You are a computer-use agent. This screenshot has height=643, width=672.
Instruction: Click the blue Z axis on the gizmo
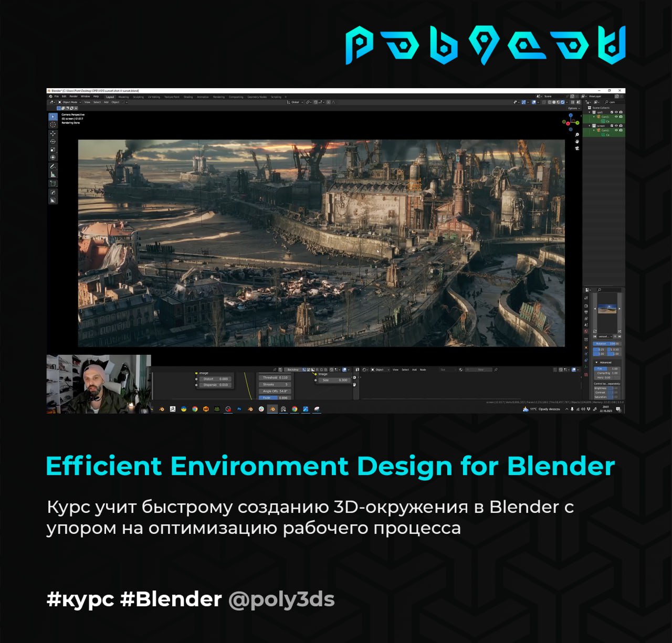point(571,115)
